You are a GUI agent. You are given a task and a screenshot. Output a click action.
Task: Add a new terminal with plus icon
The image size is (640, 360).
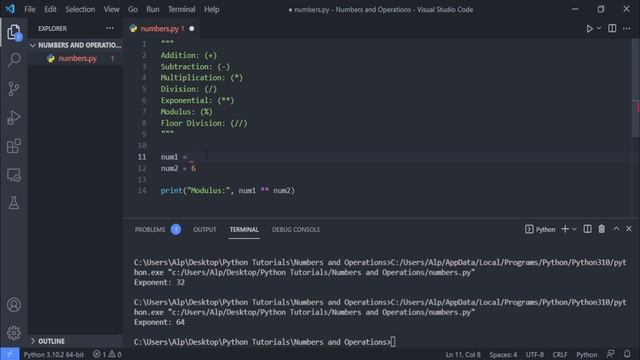[x=565, y=229]
